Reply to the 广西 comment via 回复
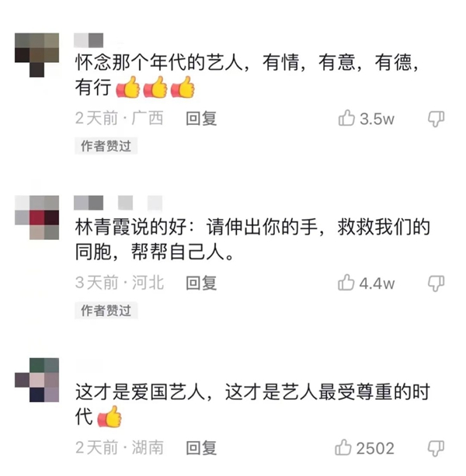 [x=201, y=118]
